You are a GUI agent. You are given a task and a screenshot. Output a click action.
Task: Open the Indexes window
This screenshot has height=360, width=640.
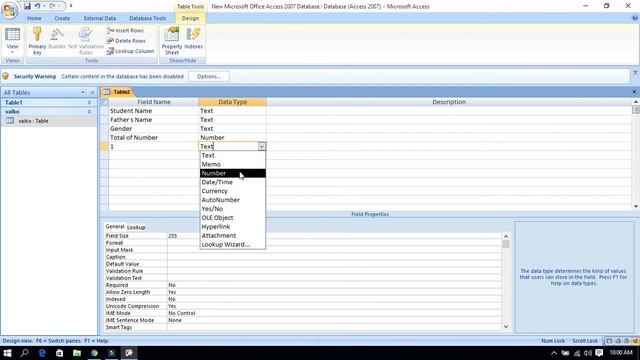pos(193,39)
